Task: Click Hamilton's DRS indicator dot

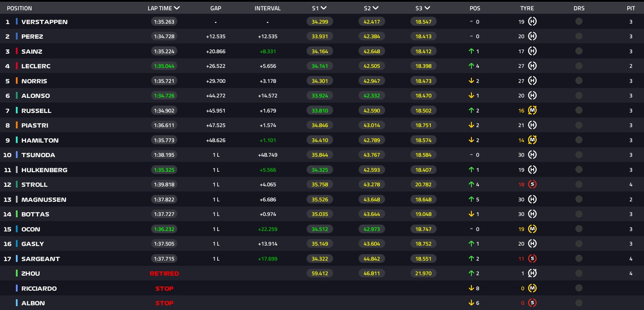Action: coord(579,140)
